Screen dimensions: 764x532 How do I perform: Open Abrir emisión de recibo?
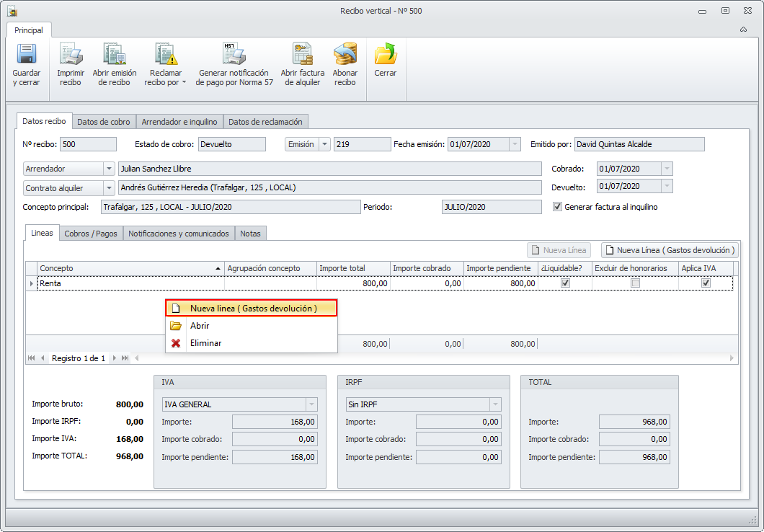tap(114, 56)
